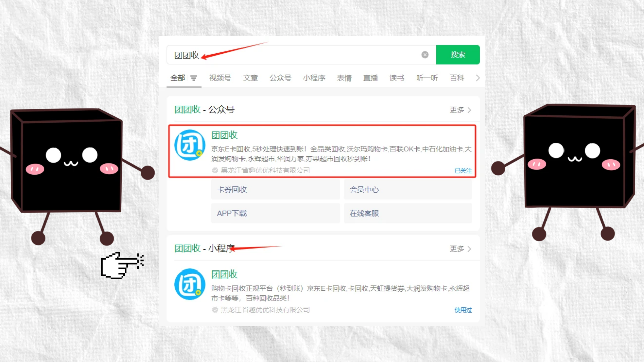Click the 团团收 小程序 avatar logo
The height and width of the screenshot is (362, 644).
(190, 284)
